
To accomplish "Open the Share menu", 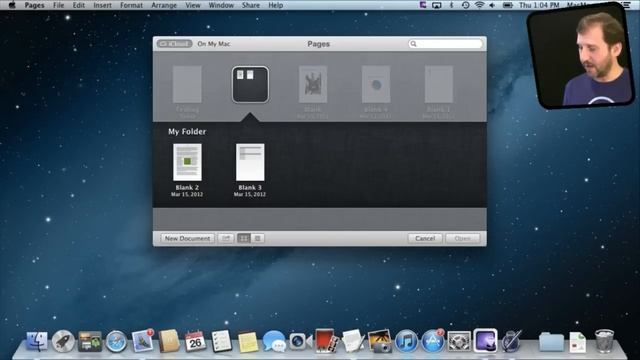I will [251, 5].
